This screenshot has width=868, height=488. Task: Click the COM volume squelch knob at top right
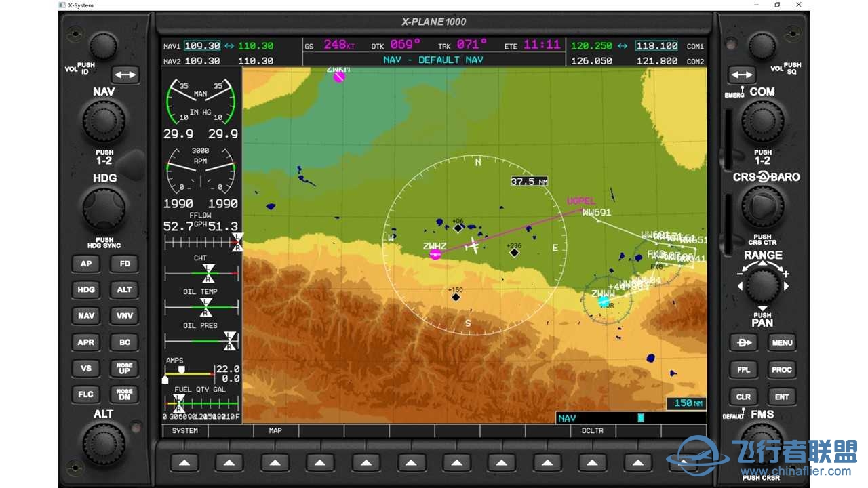[762, 46]
